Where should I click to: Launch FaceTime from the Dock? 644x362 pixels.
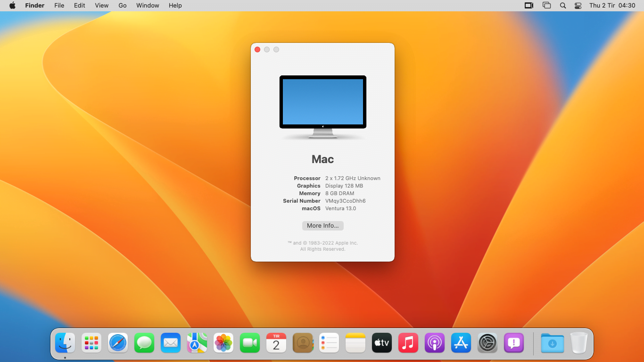tap(250, 343)
